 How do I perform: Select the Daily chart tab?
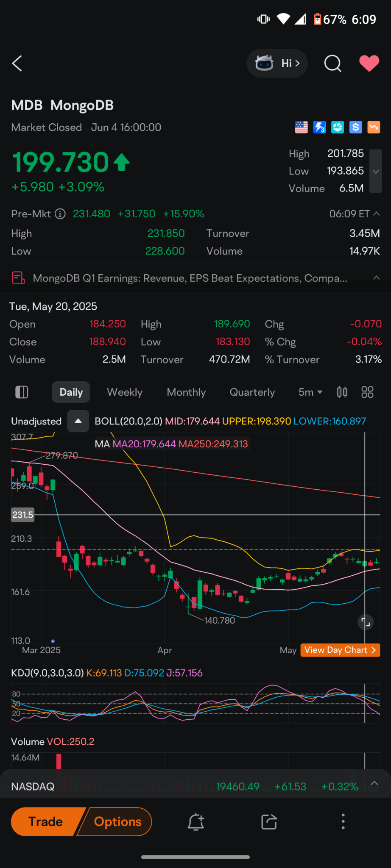(x=71, y=392)
